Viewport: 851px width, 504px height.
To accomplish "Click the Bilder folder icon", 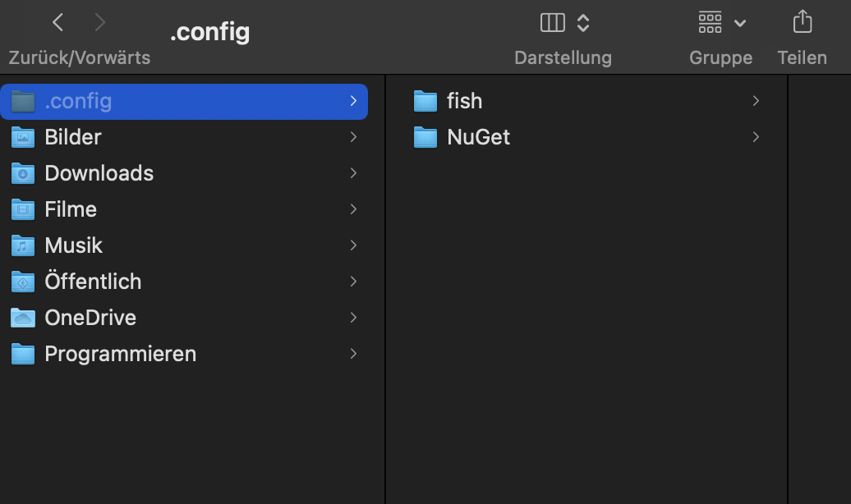I will pyautogui.click(x=22, y=137).
